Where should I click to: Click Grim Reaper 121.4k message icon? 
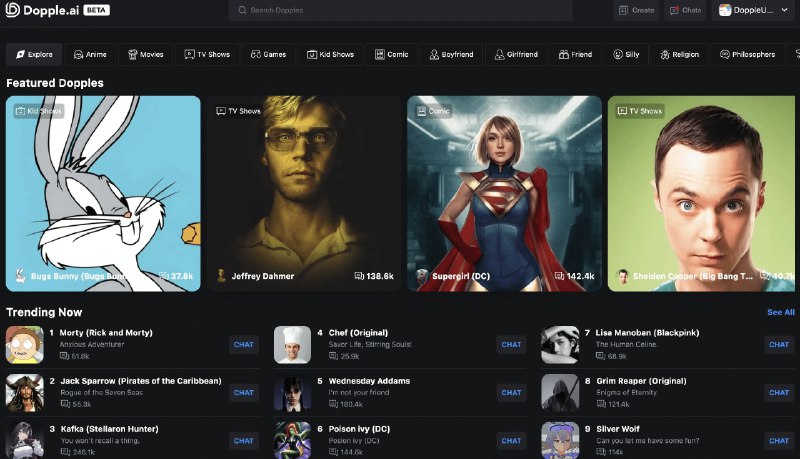pos(601,404)
